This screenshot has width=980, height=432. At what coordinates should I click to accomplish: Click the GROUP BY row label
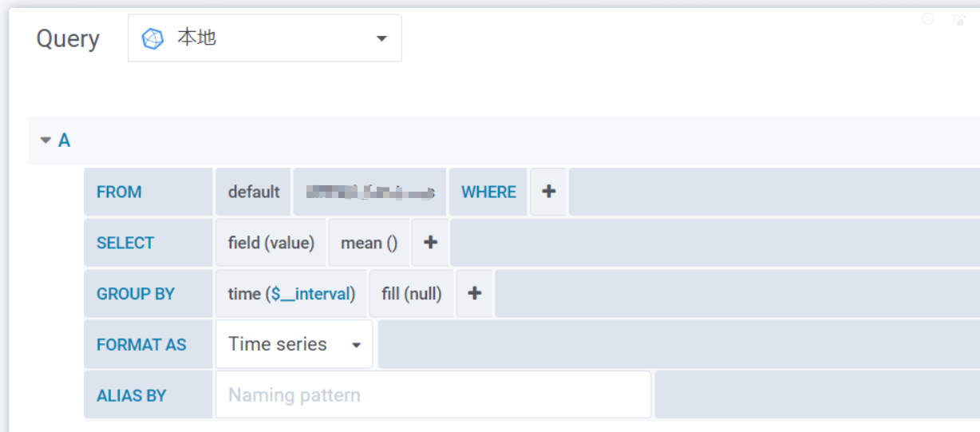click(136, 293)
